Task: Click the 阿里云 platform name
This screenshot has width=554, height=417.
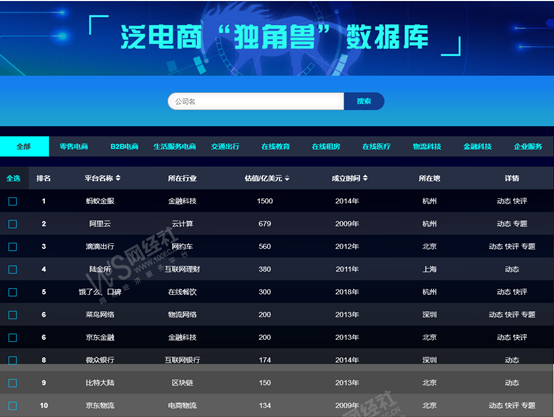Action: [100, 224]
